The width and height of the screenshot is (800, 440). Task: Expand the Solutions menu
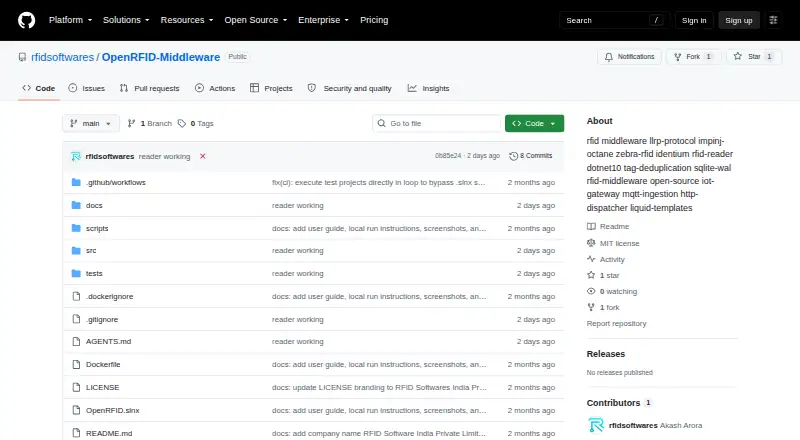pos(126,20)
